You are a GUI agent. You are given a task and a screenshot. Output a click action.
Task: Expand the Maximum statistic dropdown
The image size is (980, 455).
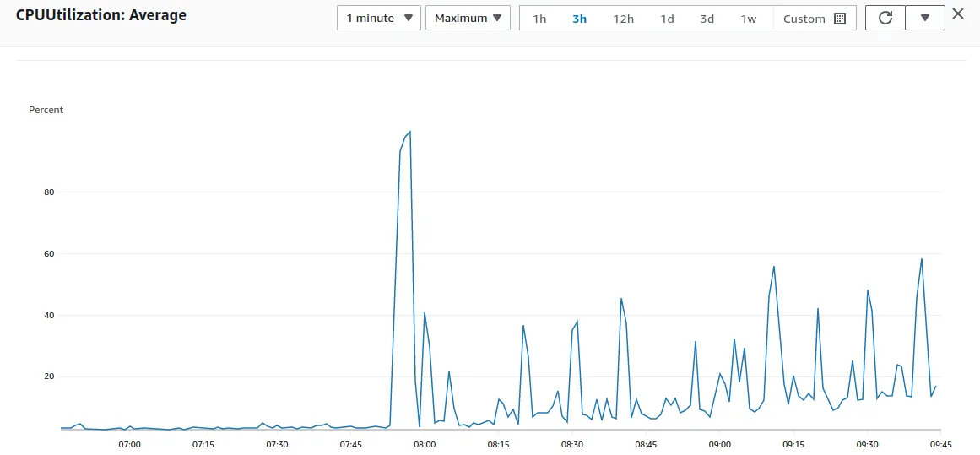coord(468,18)
